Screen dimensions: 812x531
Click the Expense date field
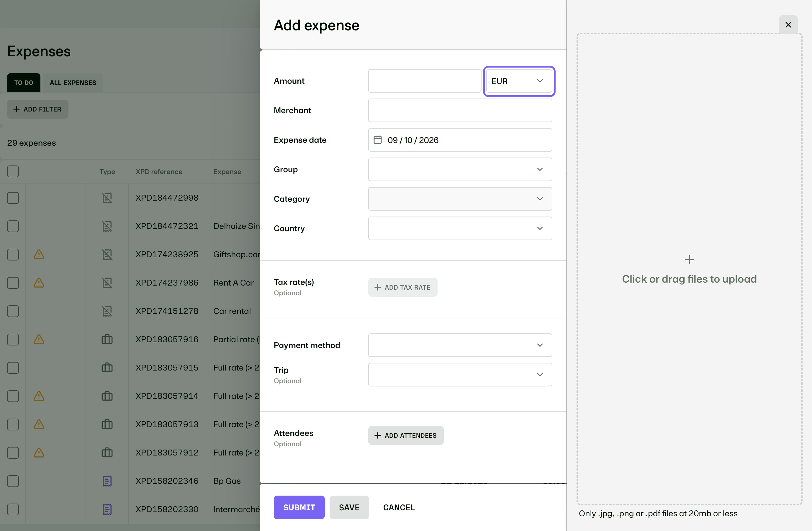460,140
